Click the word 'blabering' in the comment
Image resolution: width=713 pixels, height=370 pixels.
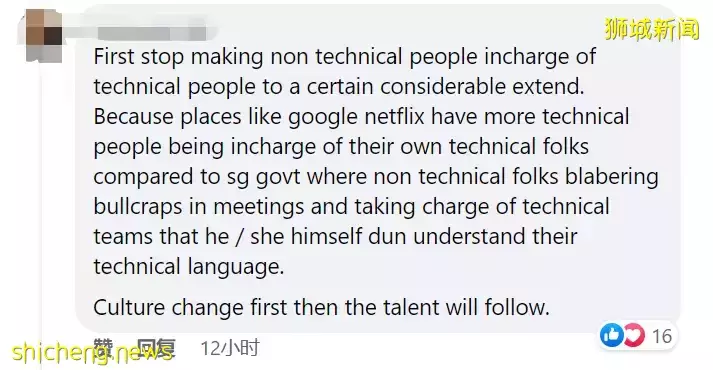coord(612,177)
